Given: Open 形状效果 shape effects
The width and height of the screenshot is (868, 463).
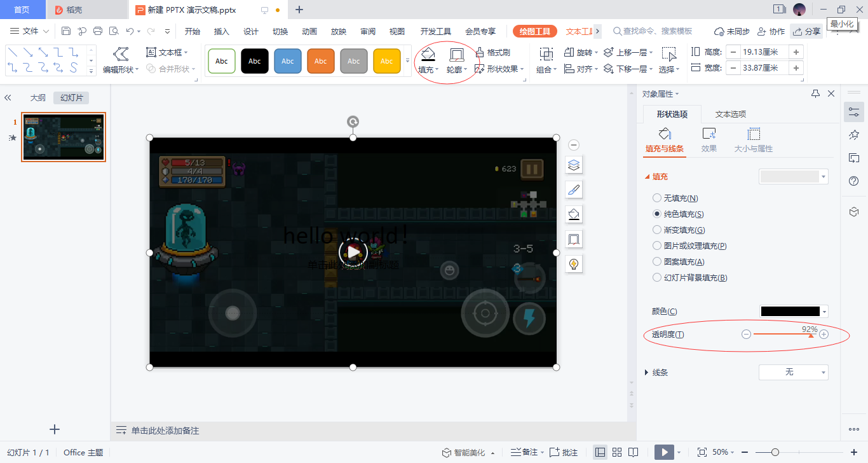Looking at the screenshot, I should (499, 69).
